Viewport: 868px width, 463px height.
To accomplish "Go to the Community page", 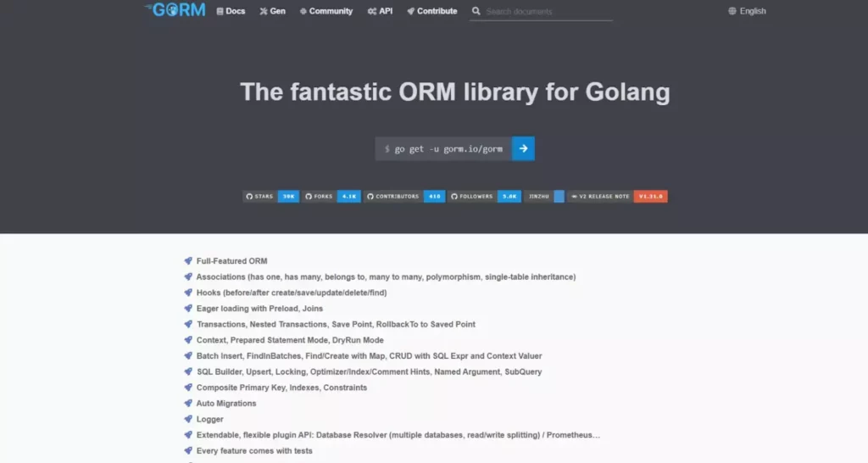I will pos(325,11).
